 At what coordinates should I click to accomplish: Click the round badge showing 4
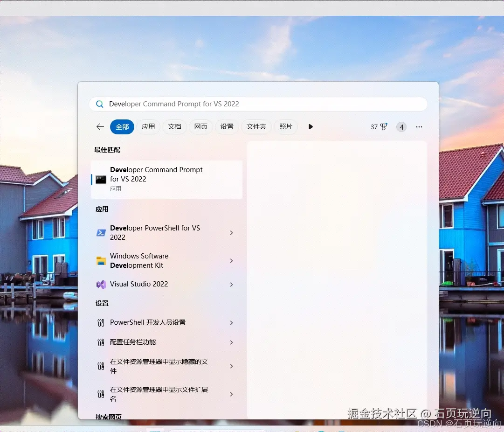[x=401, y=127]
